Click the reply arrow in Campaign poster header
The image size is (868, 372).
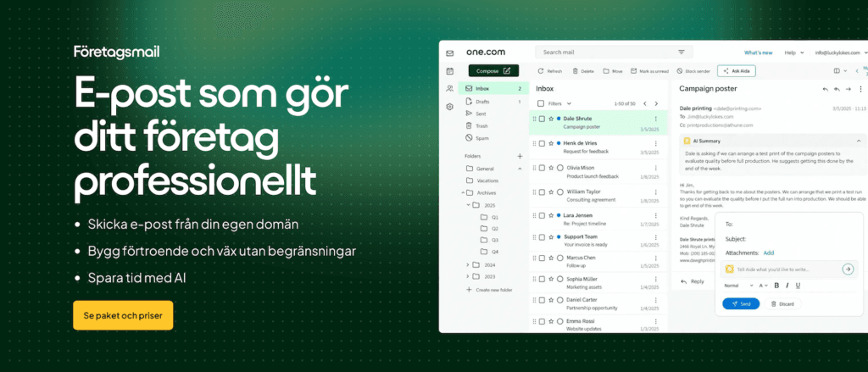(826, 89)
